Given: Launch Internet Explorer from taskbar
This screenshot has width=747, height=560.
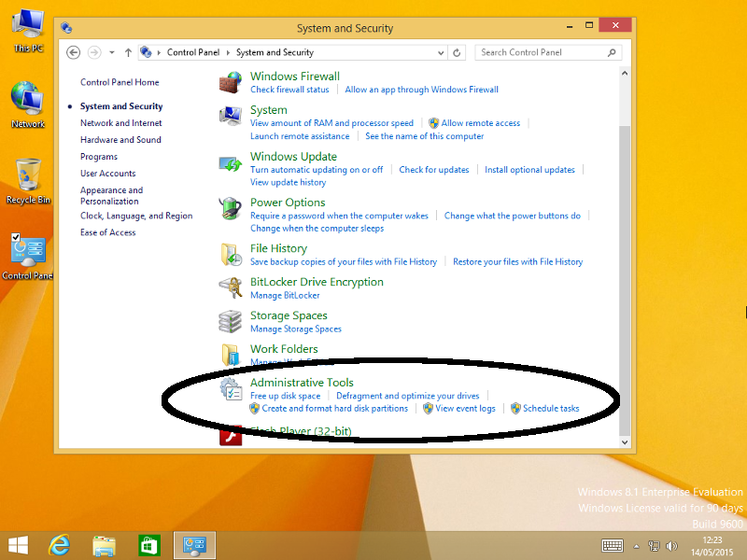Looking at the screenshot, I should tap(60, 546).
